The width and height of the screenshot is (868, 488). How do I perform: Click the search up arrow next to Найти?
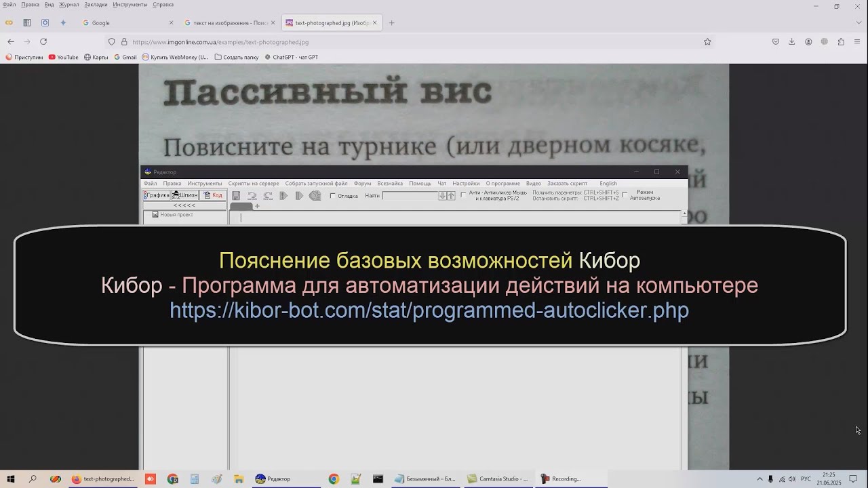(451, 195)
